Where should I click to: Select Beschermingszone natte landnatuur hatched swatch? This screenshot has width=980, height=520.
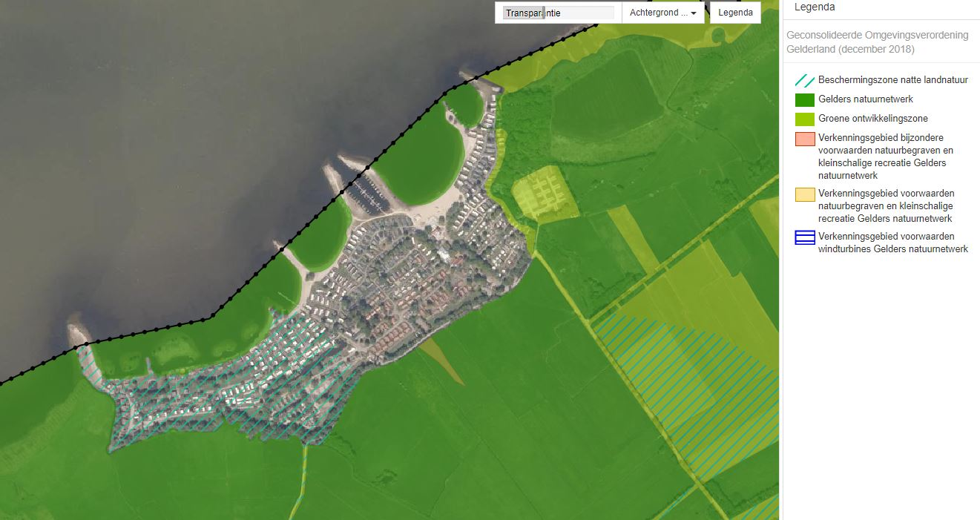coord(805,81)
